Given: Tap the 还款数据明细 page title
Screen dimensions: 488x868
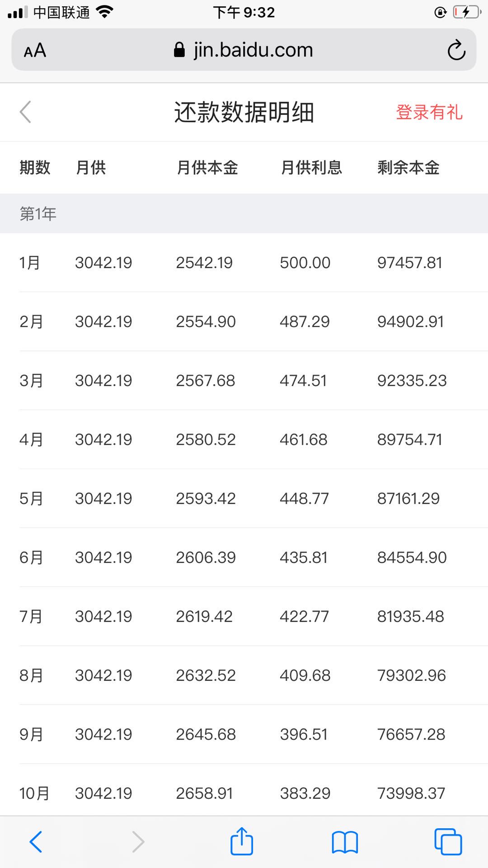Looking at the screenshot, I should (244, 112).
